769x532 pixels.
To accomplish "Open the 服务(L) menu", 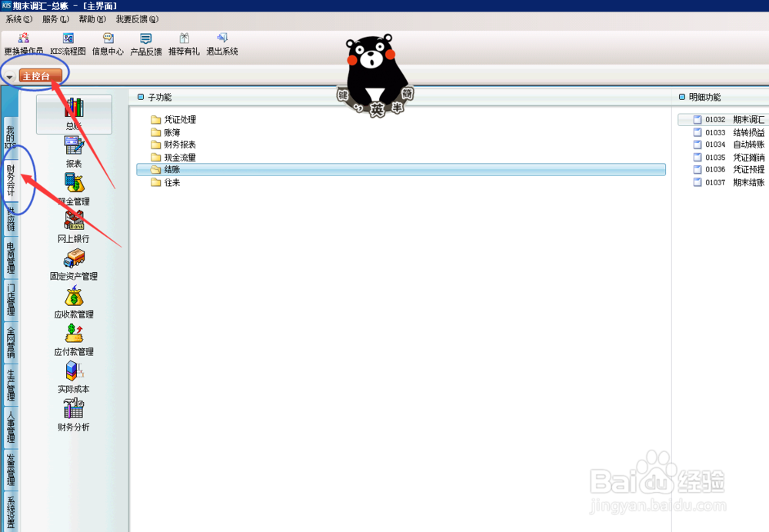I will click(55, 19).
